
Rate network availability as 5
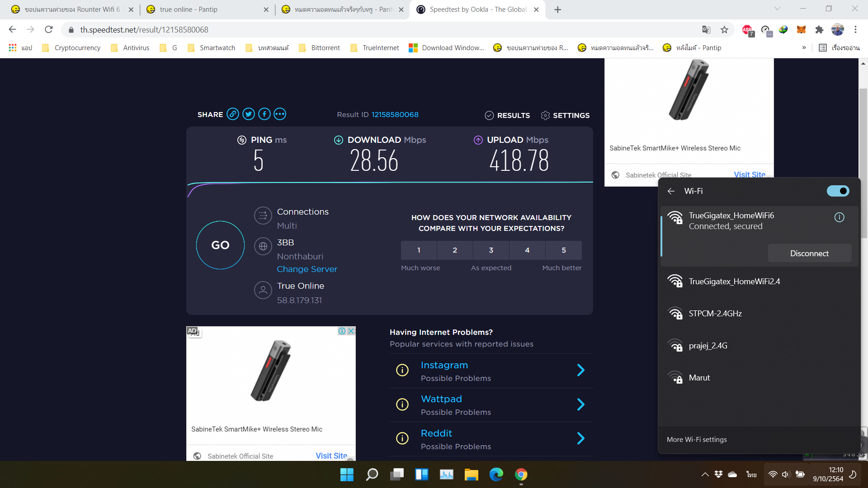pyautogui.click(x=563, y=250)
